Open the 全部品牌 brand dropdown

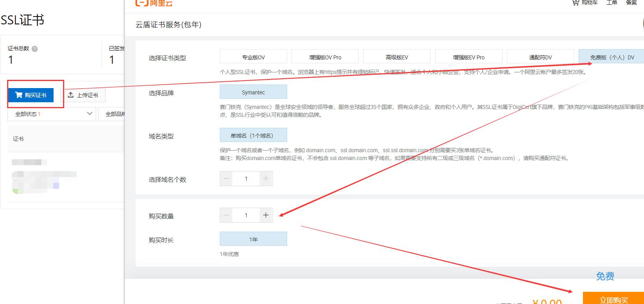(x=112, y=114)
